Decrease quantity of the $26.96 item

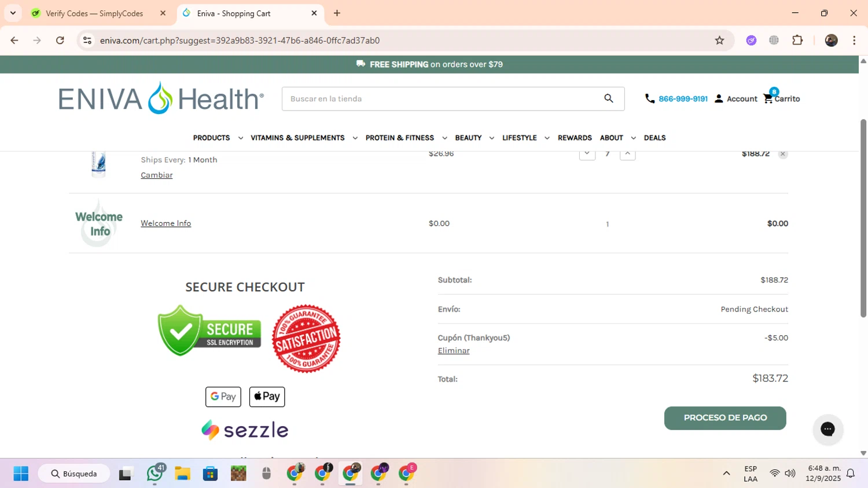click(587, 153)
